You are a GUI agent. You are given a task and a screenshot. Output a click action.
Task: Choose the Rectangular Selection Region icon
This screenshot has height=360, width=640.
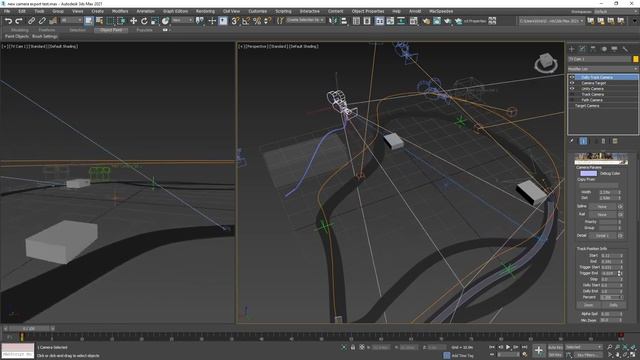110,20
